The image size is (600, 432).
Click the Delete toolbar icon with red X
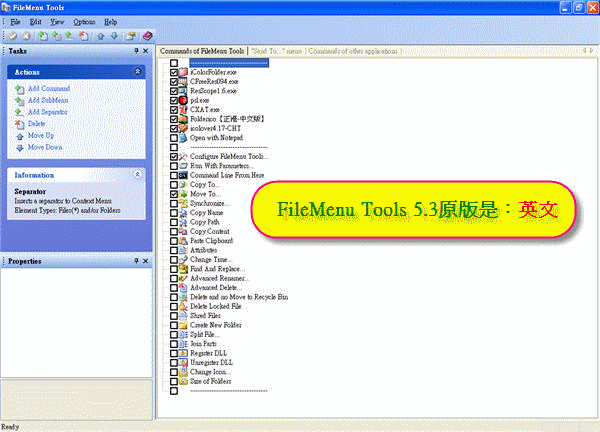pos(83,35)
